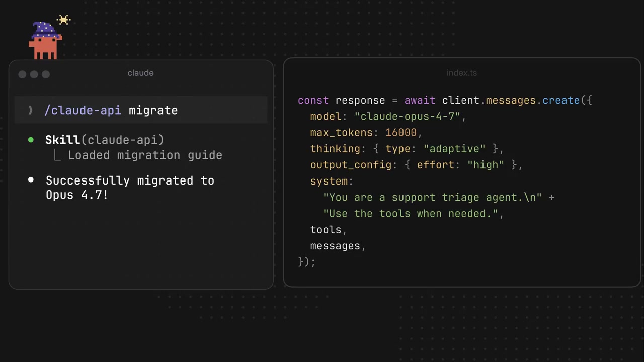Screen dimensions: 644x362
Task: Click the prompt chevron before /claude-api
Action: click(31, 110)
